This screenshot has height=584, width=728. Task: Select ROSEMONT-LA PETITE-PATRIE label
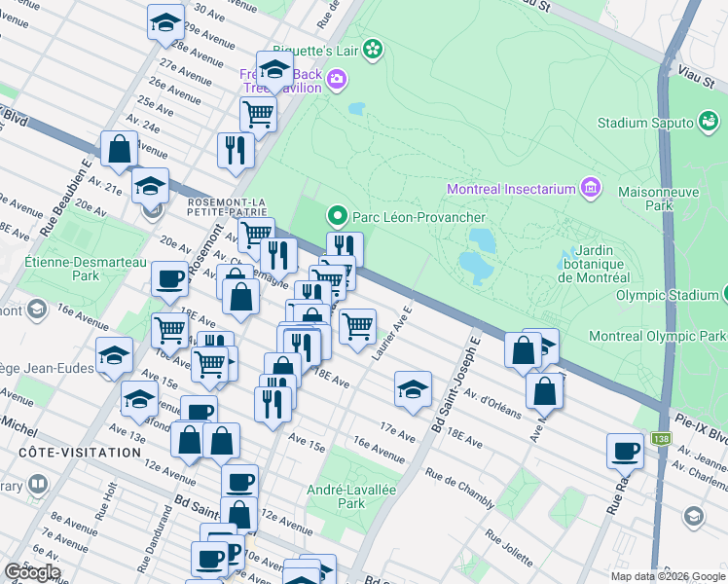pos(227,207)
